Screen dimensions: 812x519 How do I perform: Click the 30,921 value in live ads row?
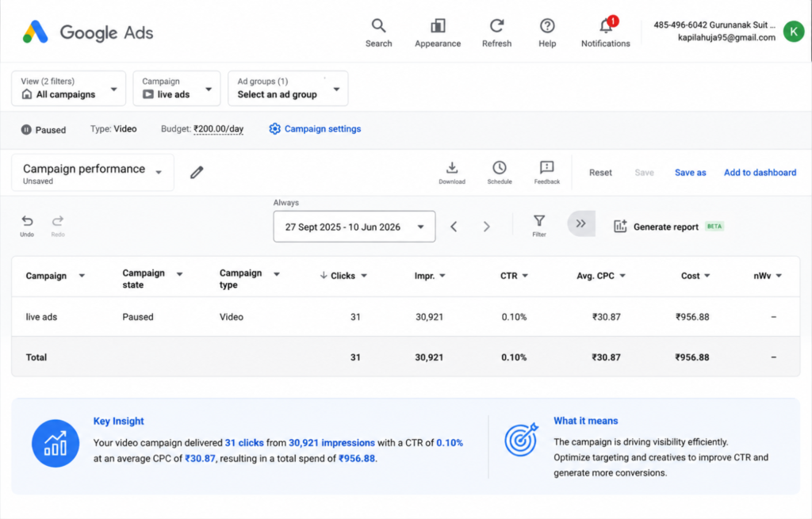tap(429, 317)
